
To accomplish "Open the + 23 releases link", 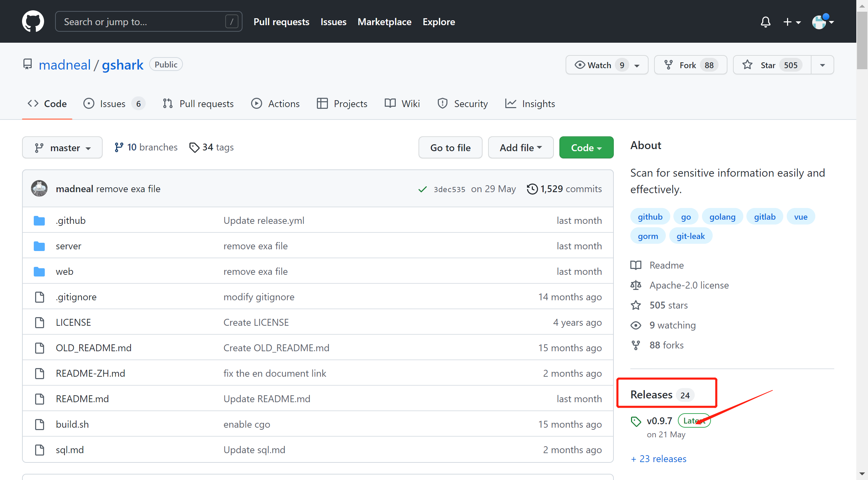I will point(659,459).
